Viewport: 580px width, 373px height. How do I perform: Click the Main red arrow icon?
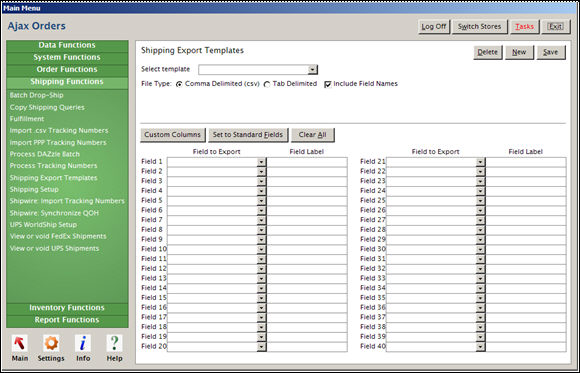coord(20,343)
